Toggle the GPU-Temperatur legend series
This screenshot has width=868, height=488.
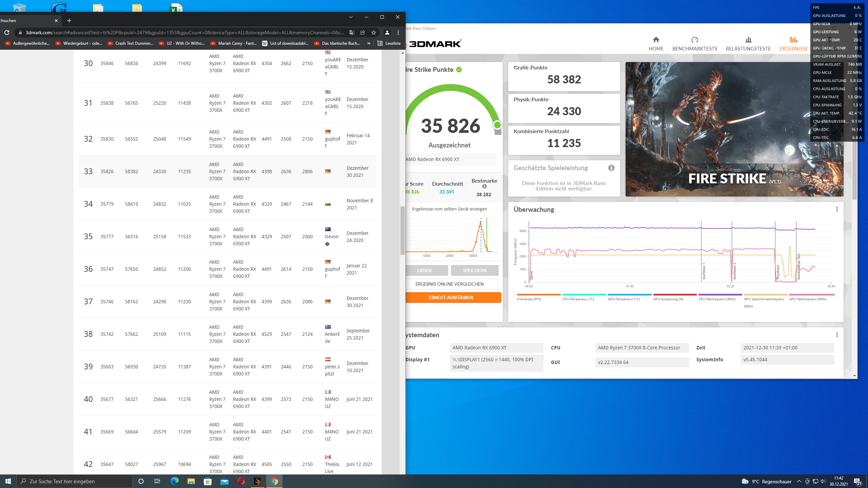624,299
